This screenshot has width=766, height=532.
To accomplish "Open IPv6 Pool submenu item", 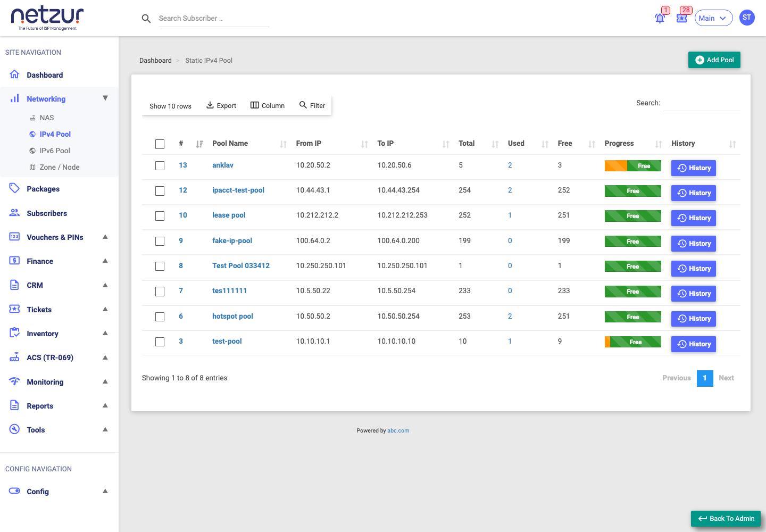I will click(55, 151).
